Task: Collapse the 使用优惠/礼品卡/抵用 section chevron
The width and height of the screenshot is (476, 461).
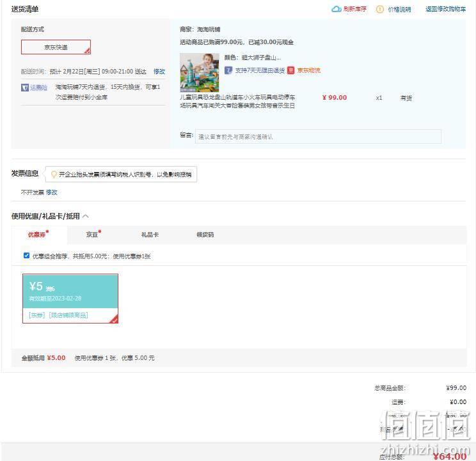Action: [x=86, y=216]
